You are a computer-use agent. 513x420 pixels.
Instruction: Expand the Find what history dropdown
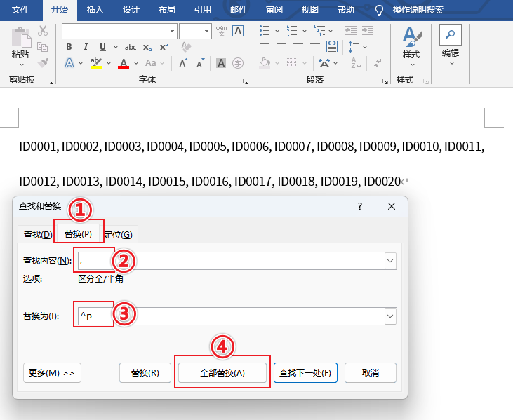[390, 261]
